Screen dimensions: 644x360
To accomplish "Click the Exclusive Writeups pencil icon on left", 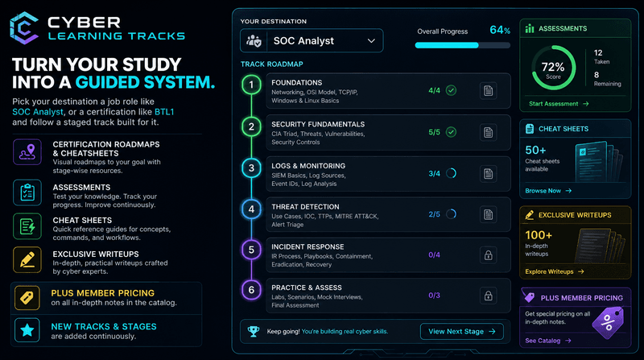I will point(27,259).
